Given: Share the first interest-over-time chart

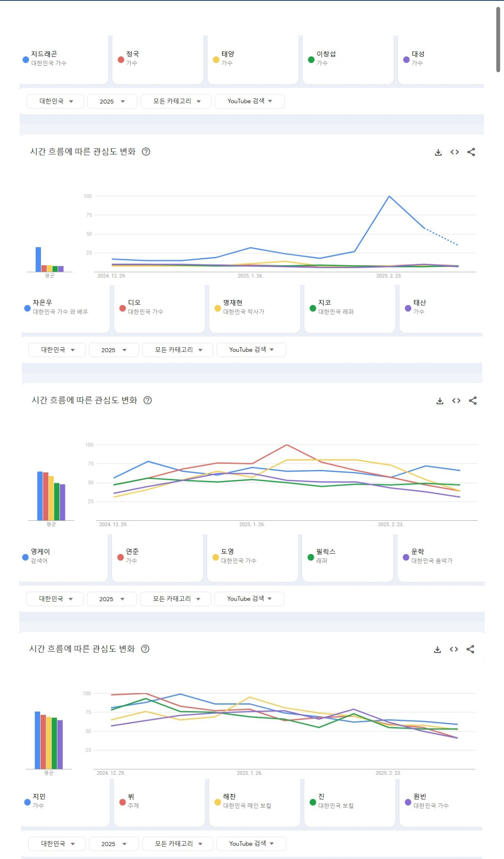Looking at the screenshot, I should [471, 152].
